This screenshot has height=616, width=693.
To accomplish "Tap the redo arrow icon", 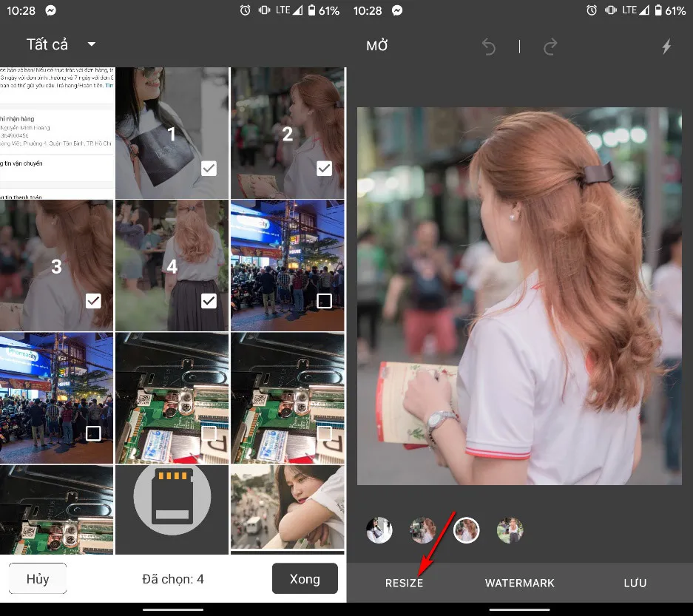I will [x=550, y=46].
